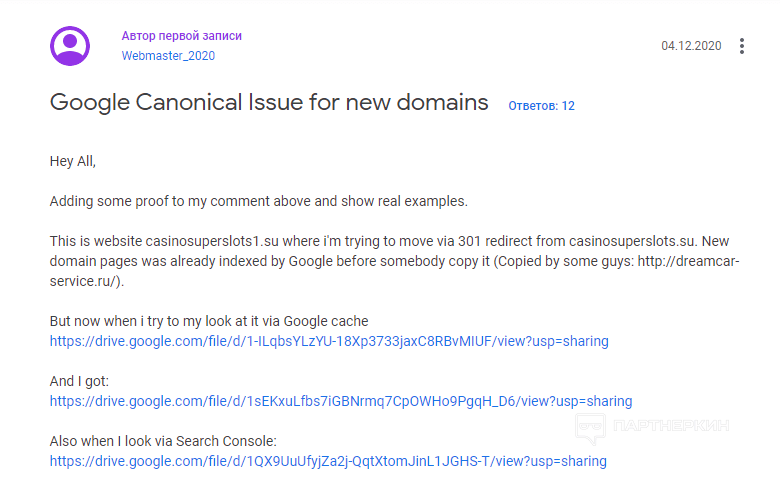Click the Партнеркин watermark glasses logo
This screenshot has width=780, height=497.
click(x=590, y=427)
